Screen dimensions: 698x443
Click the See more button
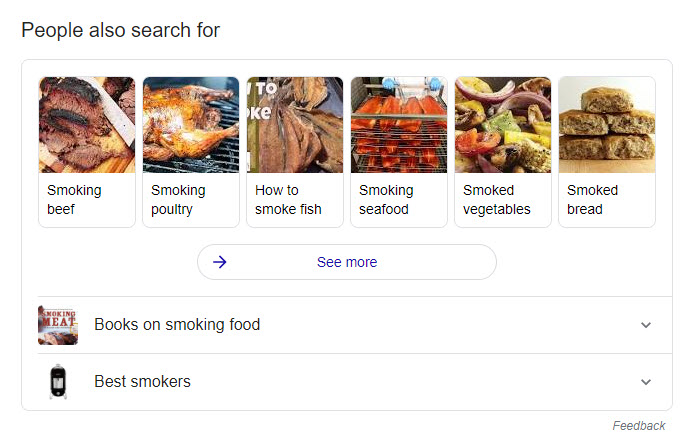[347, 262]
